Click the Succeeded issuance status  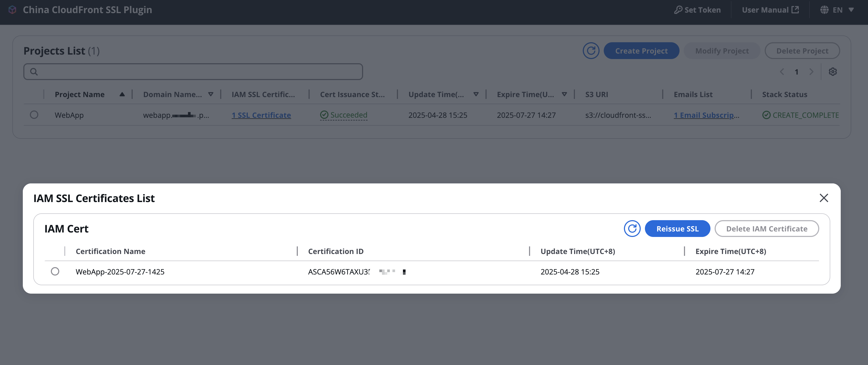point(344,115)
